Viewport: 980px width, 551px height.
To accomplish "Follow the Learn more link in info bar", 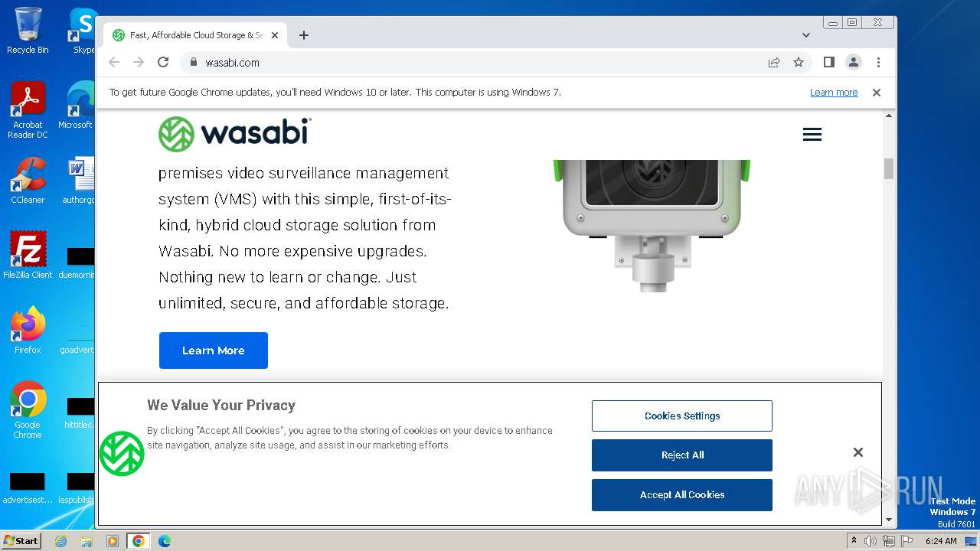I will [x=834, y=93].
